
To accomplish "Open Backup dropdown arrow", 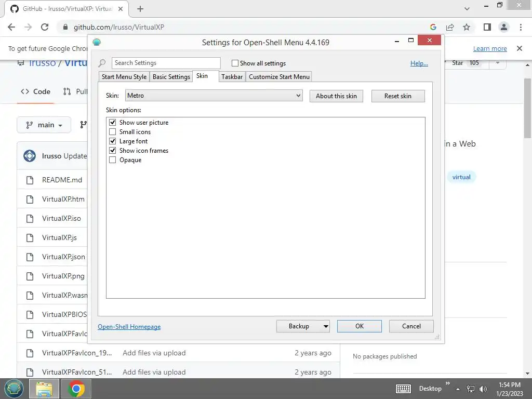I will (x=326, y=326).
